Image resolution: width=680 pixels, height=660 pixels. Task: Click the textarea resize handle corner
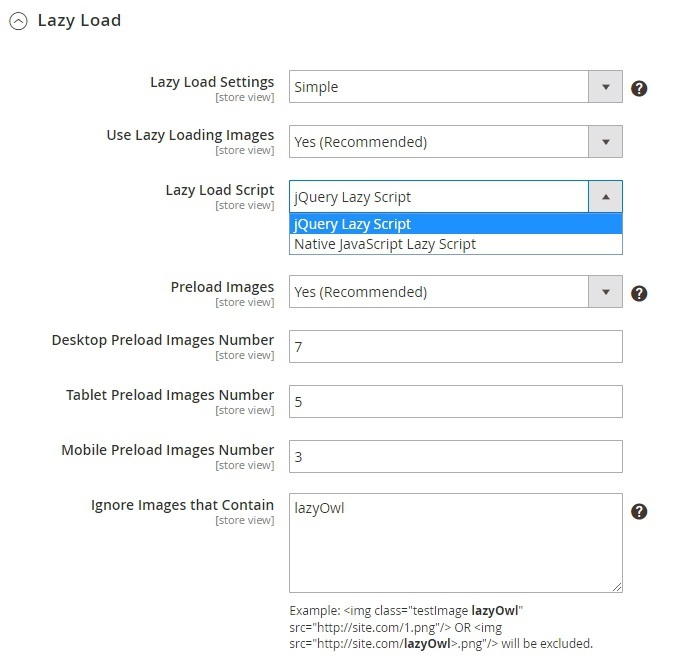pos(617,586)
